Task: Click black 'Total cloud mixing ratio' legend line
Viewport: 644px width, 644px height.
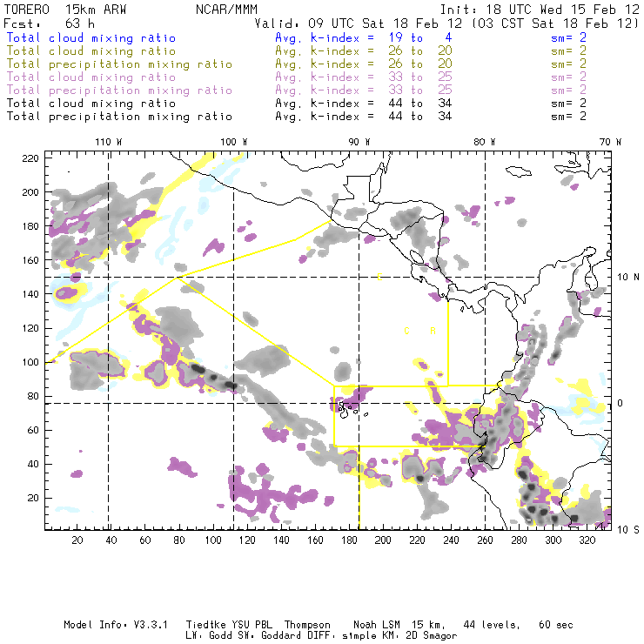Action: [91, 104]
